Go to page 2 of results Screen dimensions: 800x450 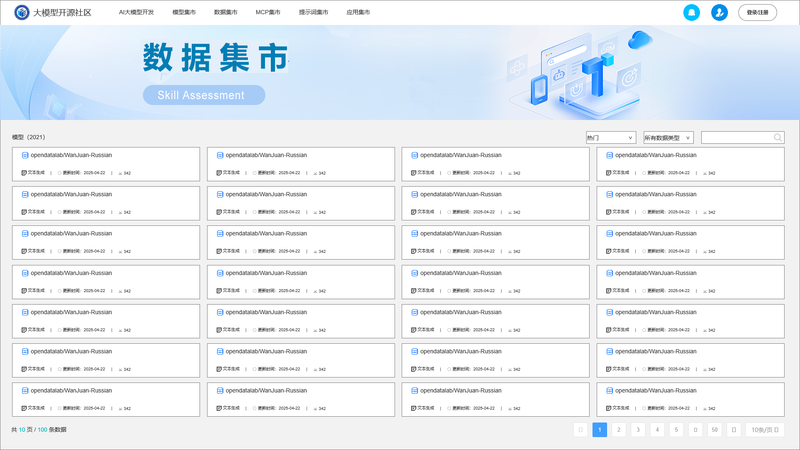619,430
